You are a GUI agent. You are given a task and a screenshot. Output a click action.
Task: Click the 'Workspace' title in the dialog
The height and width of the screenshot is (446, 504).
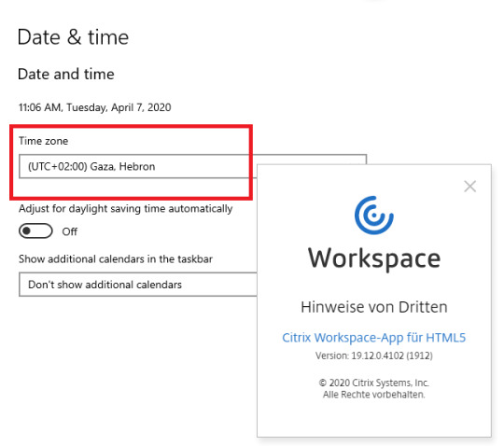[x=374, y=259]
